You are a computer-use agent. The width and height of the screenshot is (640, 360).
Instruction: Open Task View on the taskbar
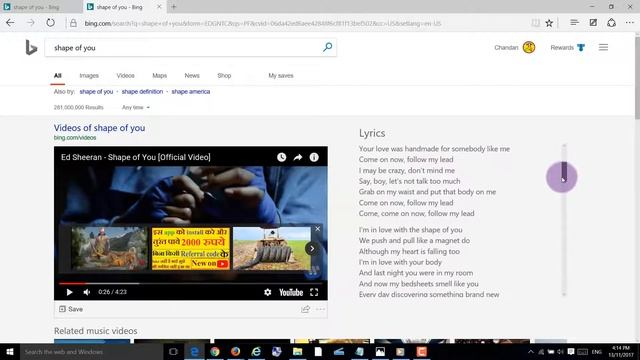[173, 351]
